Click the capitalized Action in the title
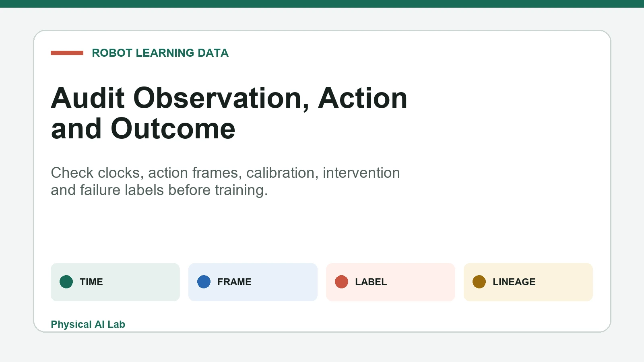 coord(363,98)
